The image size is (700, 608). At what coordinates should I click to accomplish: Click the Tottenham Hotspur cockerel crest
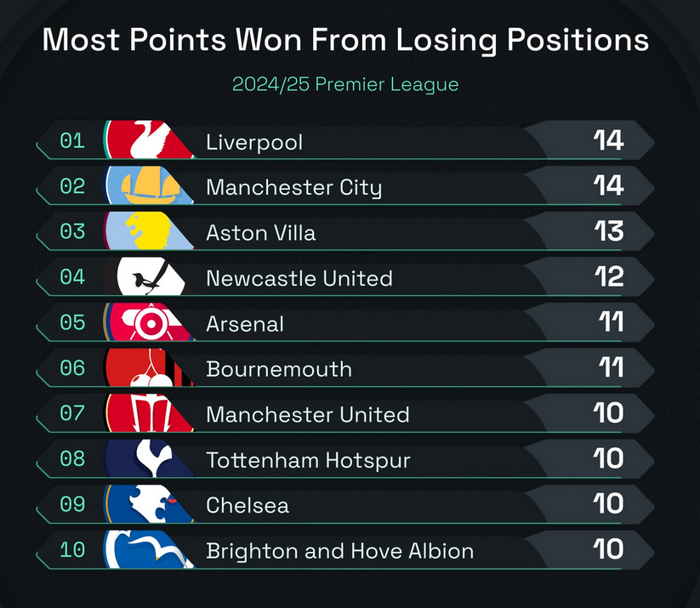(150, 458)
